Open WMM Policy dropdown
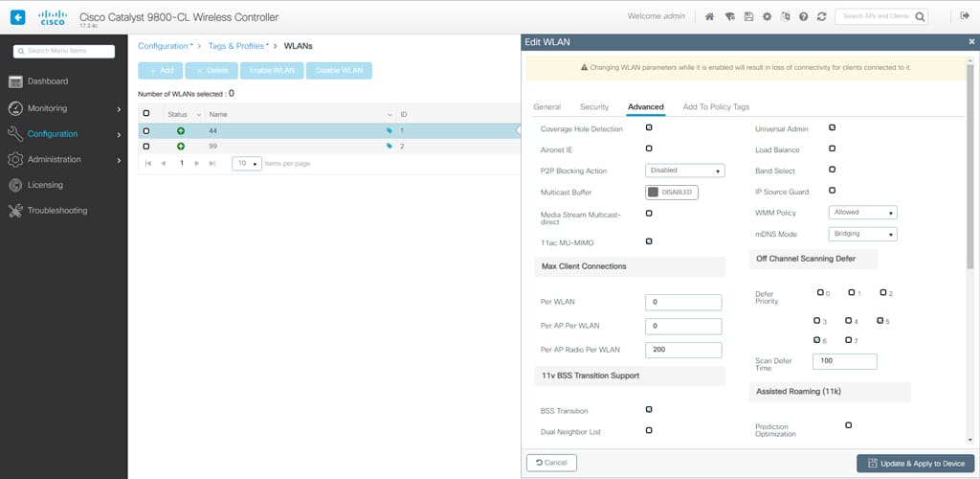The height and width of the screenshot is (479, 980). click(862, 213)
